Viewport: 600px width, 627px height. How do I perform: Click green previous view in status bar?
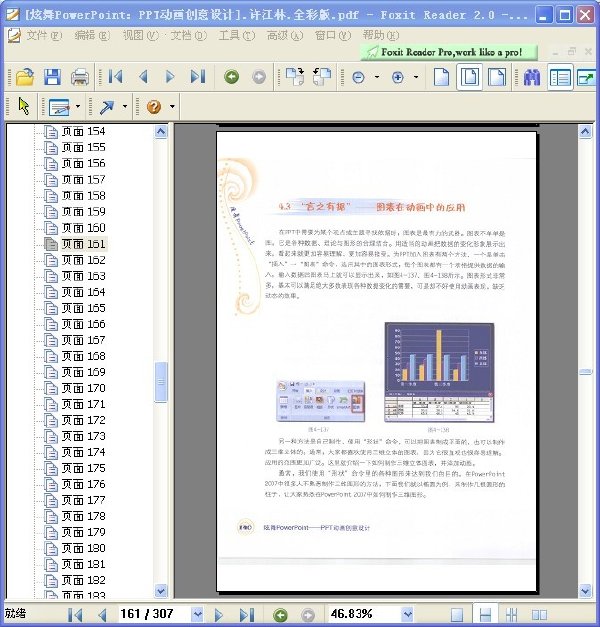[280, 615]
